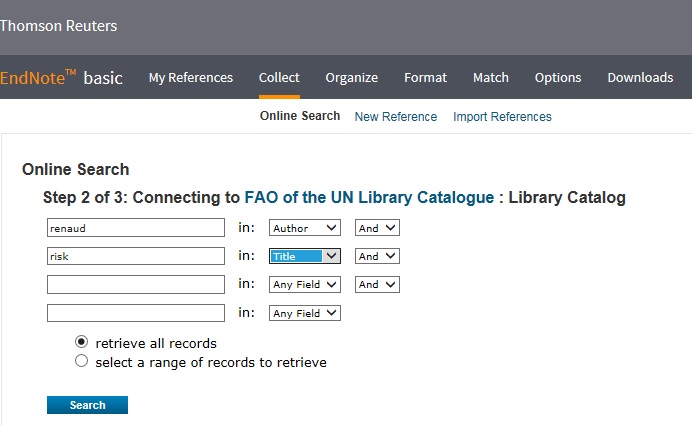This screenshot has height=426, width=692.
Task: Click the empty third search term field
Action: point(135,285)
